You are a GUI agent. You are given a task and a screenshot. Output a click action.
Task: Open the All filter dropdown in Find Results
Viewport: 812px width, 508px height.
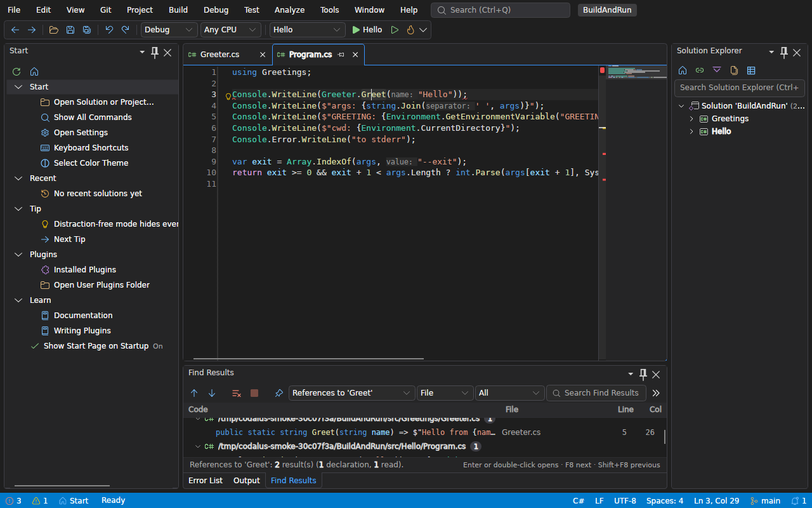coord(510,393)
